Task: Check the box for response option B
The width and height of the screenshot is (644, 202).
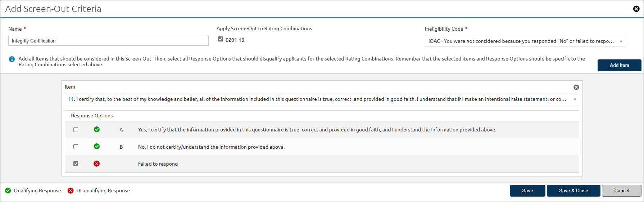Action: point(76,147)
